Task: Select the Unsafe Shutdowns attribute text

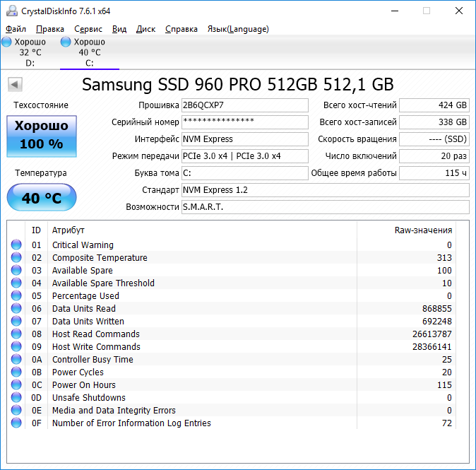Action: (89, 398)
